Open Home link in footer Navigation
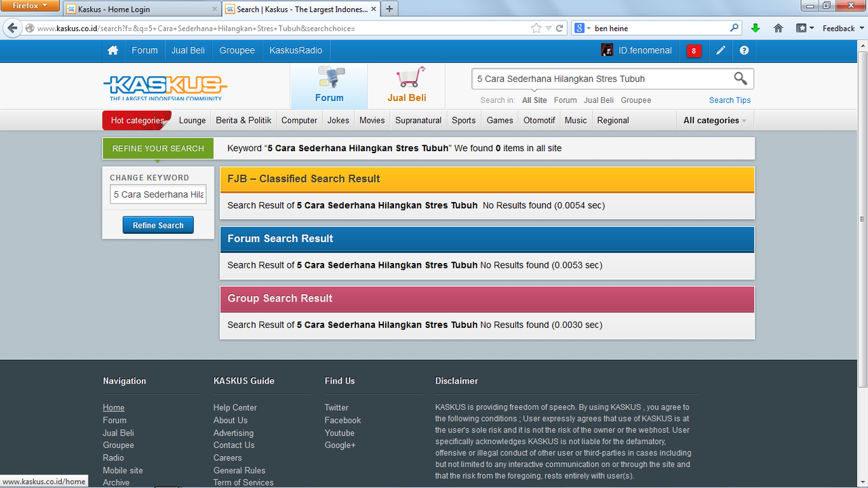This screenshot has height=488, width=868. pos(113,408)
